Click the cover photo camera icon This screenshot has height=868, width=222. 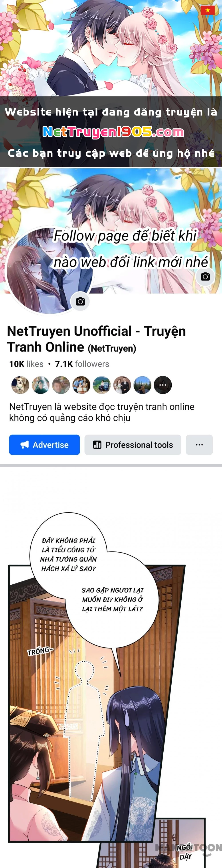click(205, 277)
